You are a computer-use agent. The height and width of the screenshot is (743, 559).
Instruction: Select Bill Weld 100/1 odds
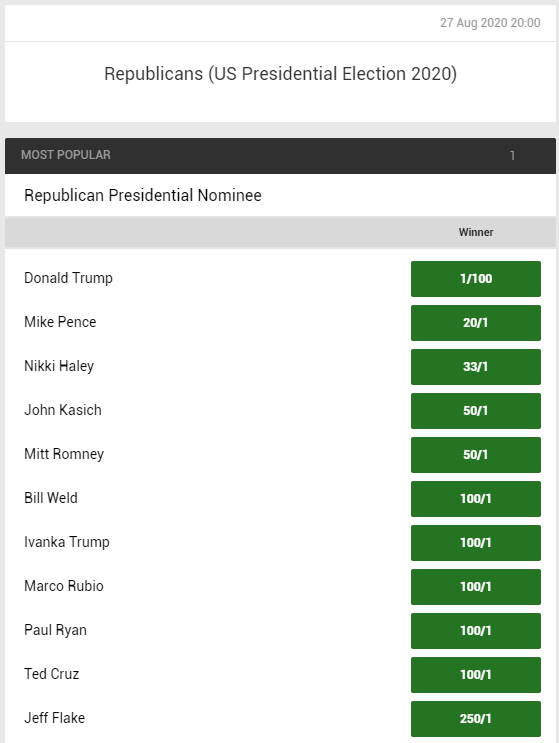point(476,499)
